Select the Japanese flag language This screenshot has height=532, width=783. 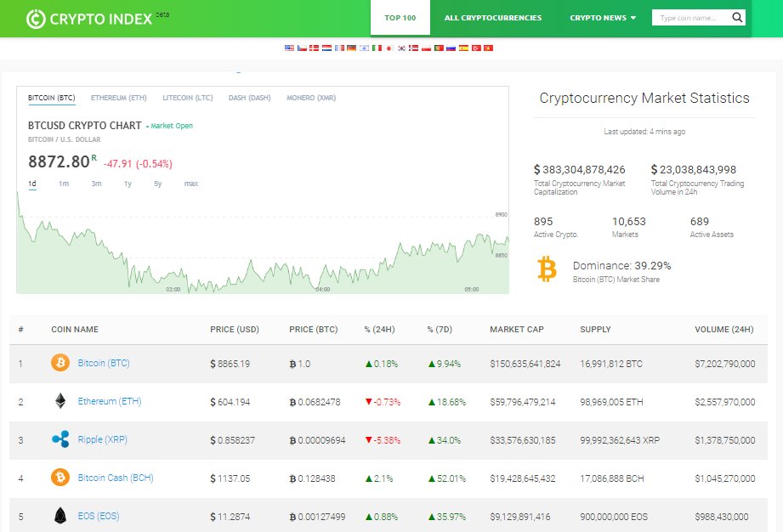click(389, 48)
